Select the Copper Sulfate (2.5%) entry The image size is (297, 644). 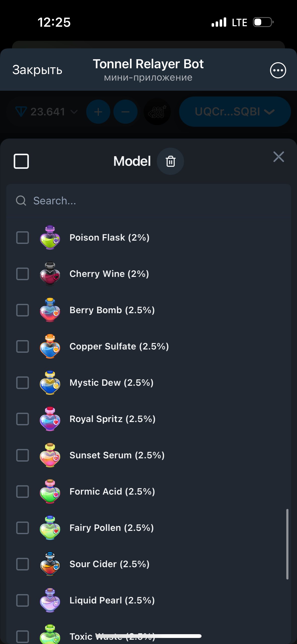coord(148,346)
